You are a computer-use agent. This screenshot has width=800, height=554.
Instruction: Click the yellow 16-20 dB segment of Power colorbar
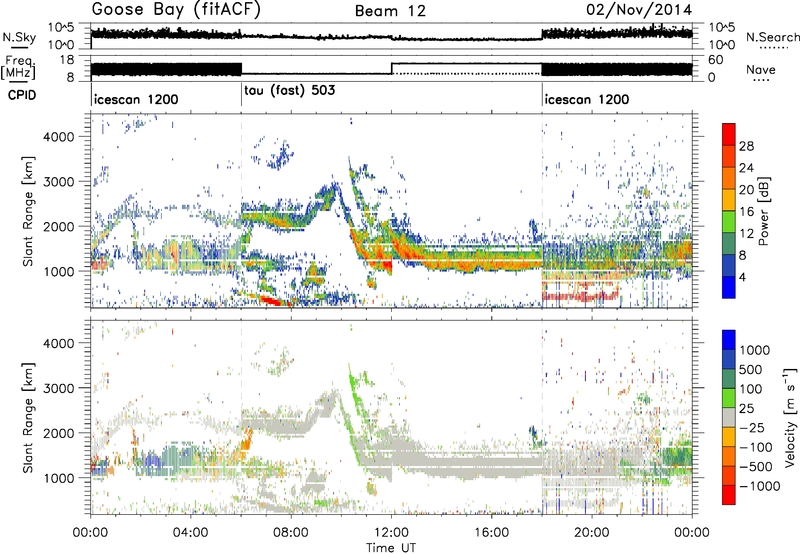[x=729, y=200]
